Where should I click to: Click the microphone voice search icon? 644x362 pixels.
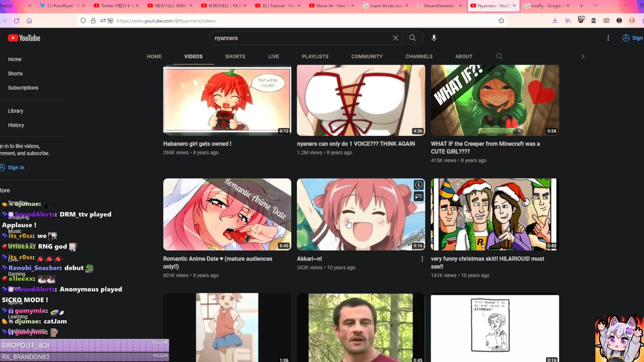434,38
